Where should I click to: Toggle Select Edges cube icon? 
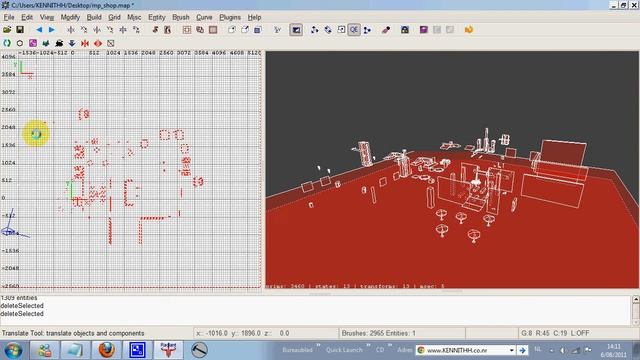[245, 30]
